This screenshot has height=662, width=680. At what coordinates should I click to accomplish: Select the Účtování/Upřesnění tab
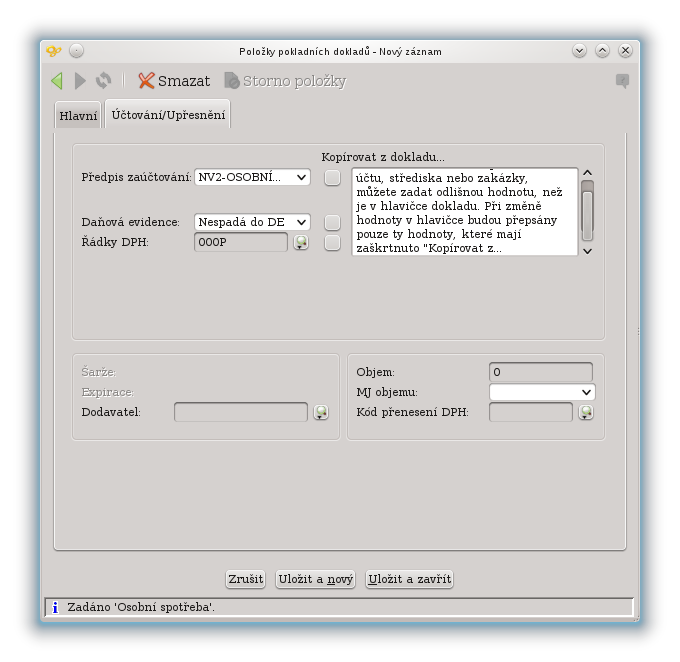point(168,115)
